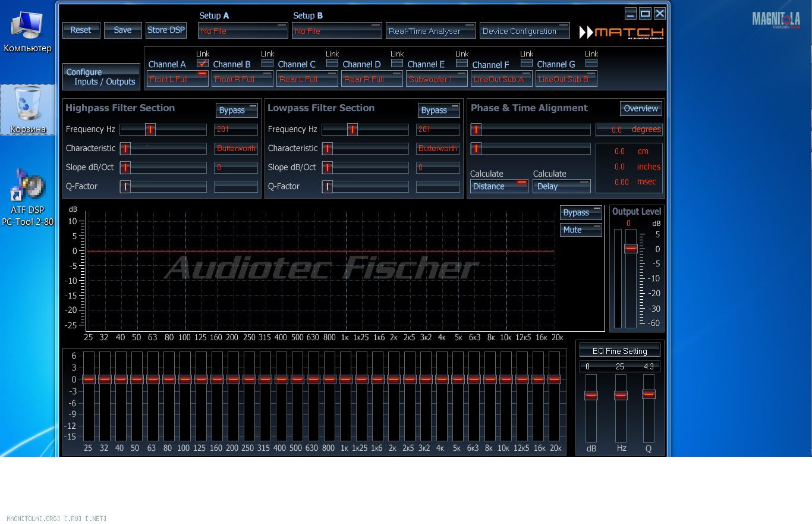This screenshot has height=524, width=812.
Task: Click Highpass Characteristic slider
Action: (x=163, y=148)
